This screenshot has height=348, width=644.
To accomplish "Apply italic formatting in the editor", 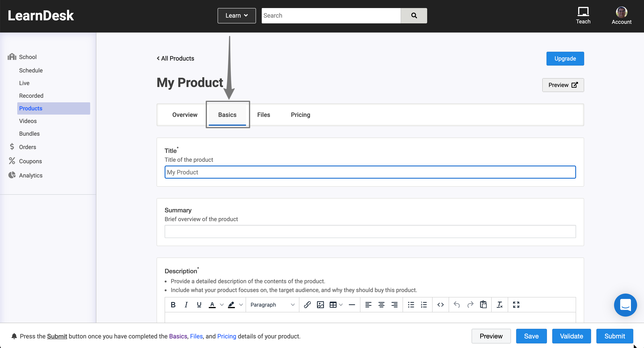I will click(186, 304).
